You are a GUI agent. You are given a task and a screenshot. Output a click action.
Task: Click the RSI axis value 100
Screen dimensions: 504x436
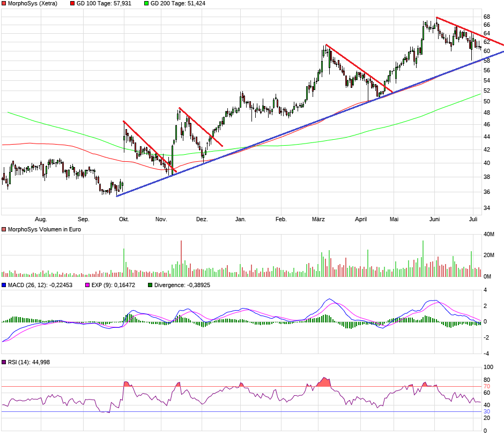click(488, 367)
